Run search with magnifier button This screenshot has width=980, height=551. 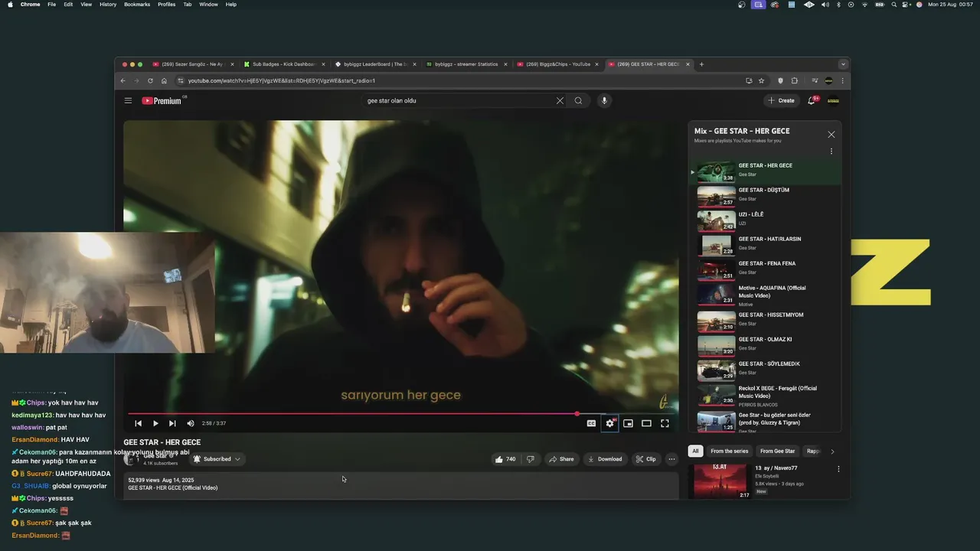578,100
